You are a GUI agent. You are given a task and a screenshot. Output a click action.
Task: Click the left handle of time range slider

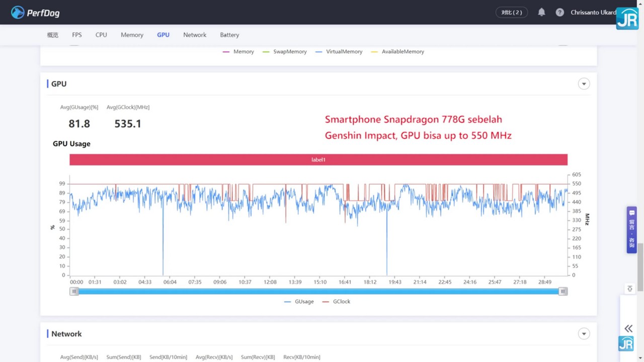coord(74,292)
